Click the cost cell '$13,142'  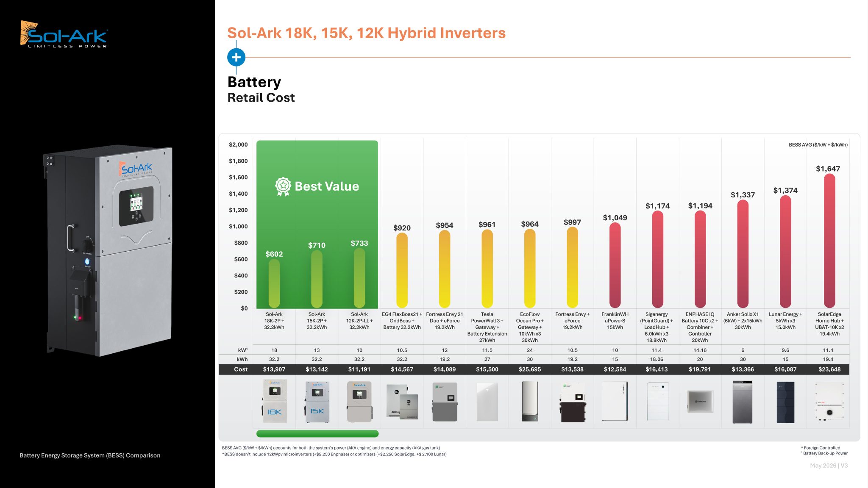click(317, 369)
